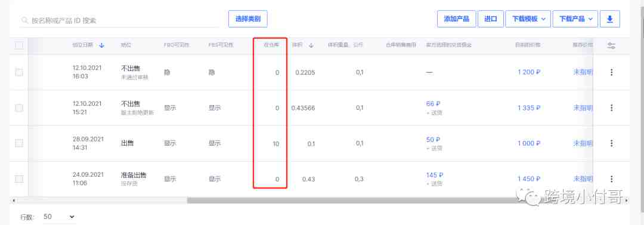Screen dimensions: 644x225
Task: Check the row dated 24.09.2021 11:06
Action: point(19,179)
